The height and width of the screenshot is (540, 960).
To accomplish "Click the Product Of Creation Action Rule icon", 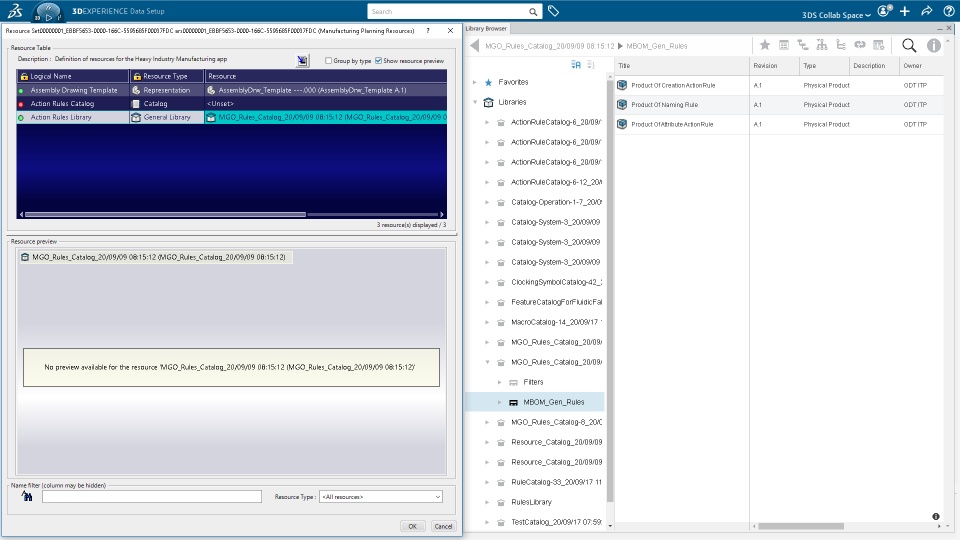I will click(x=622, y=85).
